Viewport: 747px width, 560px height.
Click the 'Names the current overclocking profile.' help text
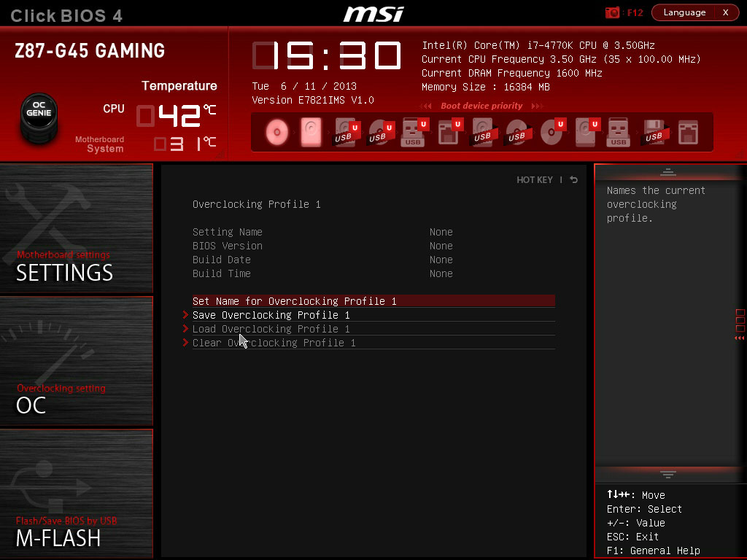656,204
